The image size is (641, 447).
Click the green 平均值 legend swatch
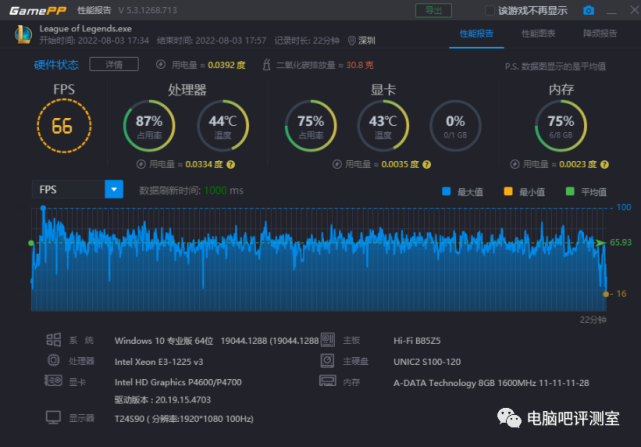click(570, 191)
